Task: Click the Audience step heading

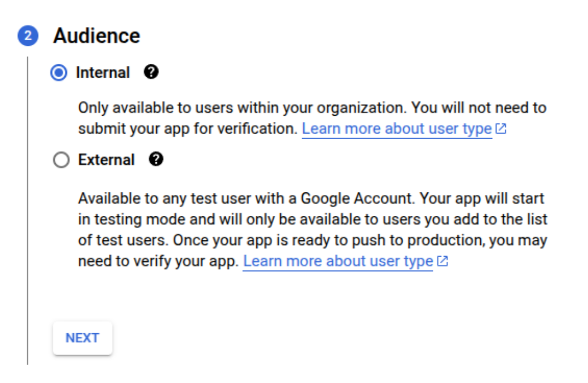Action: coord(97,36)
